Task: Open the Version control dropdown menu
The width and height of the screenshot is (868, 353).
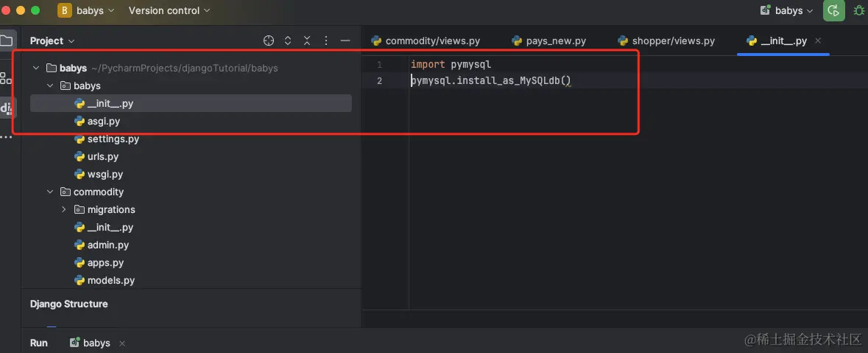Action: pyautogui.click(x=169, y=10)
